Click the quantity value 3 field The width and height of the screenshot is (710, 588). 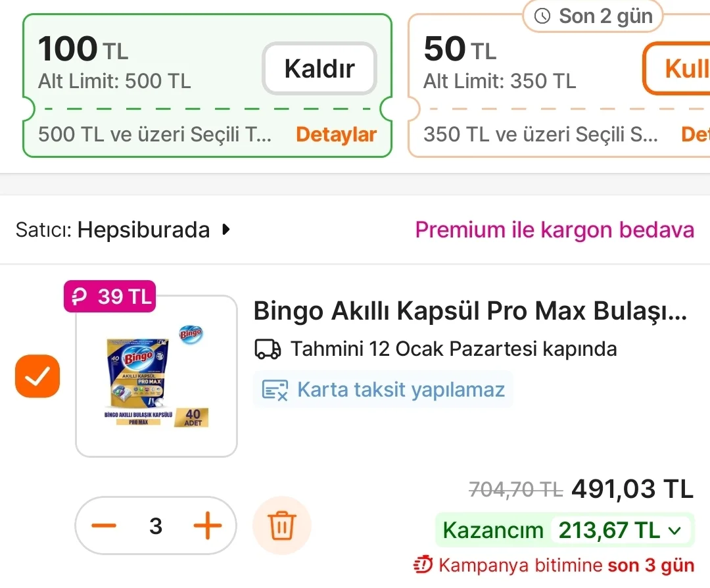pos(156,526)
